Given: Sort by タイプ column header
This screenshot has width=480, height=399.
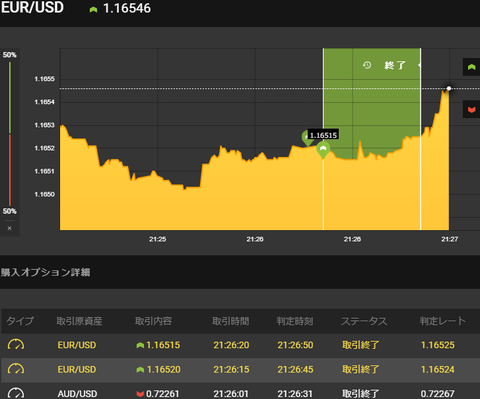Looking at the screenshot, I should coord(20,321).
